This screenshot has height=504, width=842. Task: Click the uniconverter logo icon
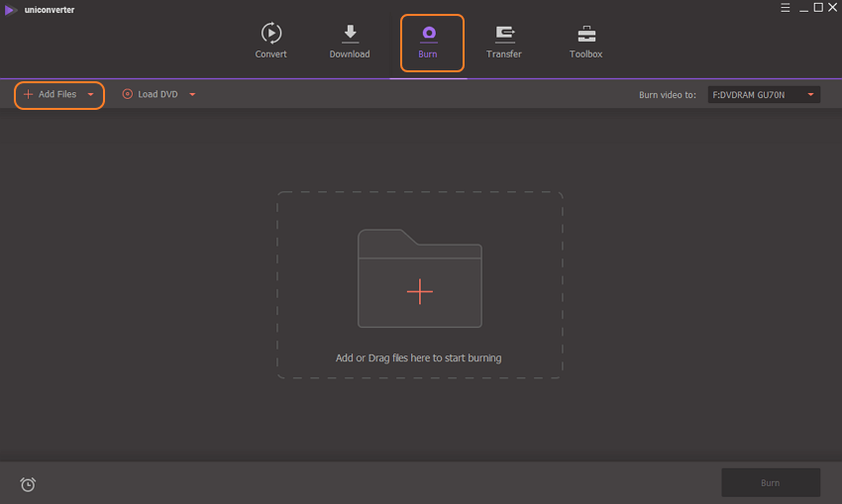point(11,9)
